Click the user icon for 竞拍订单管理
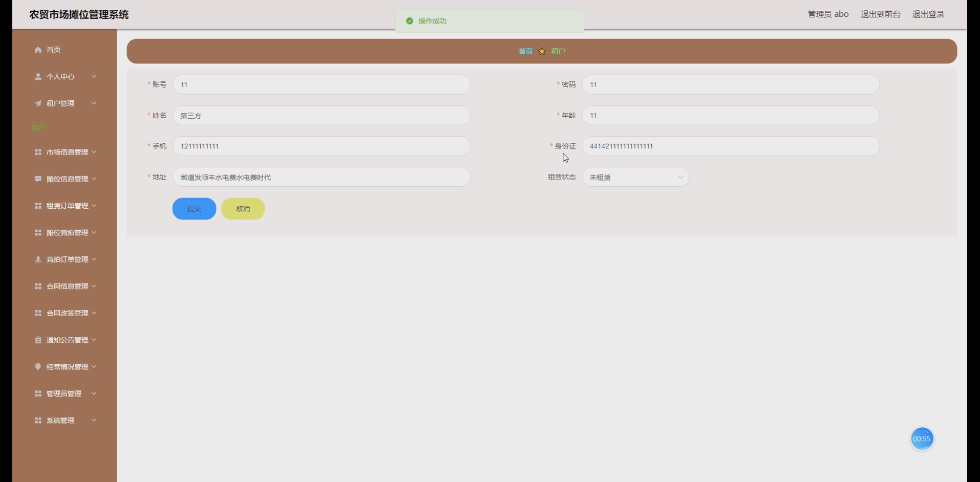 click(38, 259)
